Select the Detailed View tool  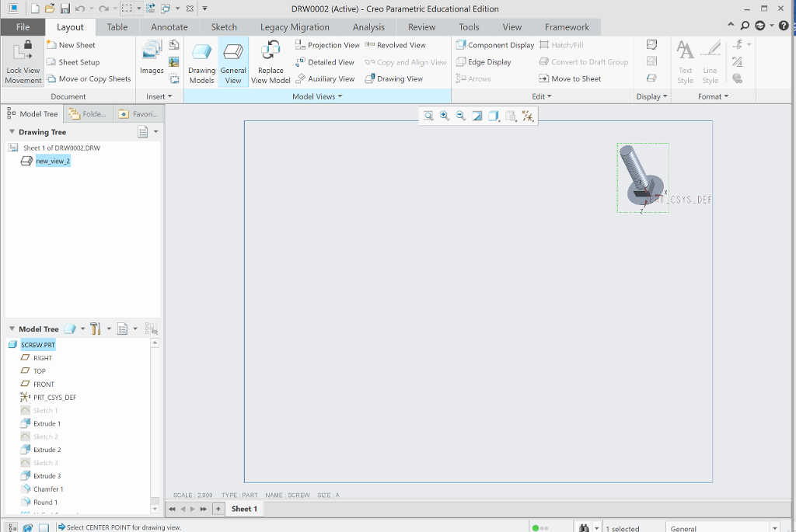[x=325, y=61]
